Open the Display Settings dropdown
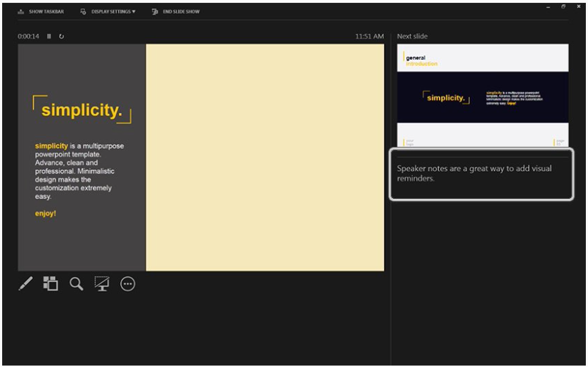Viewport: 588px width, 367px height. pos(108,12)
